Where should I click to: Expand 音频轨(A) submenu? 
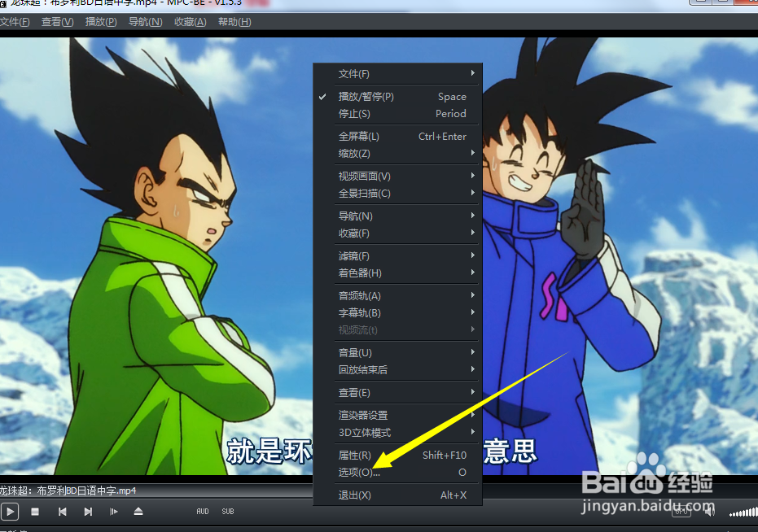[x=397, y=296]
